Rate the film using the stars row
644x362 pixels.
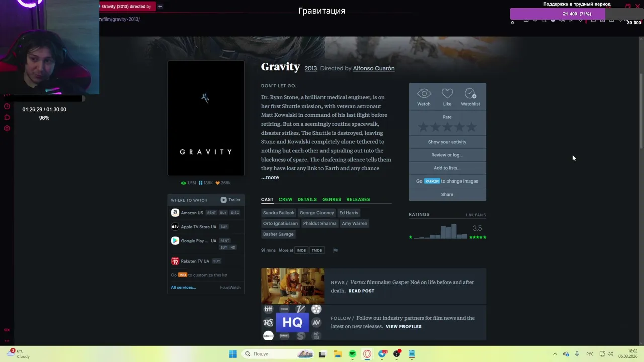(447, 127)
